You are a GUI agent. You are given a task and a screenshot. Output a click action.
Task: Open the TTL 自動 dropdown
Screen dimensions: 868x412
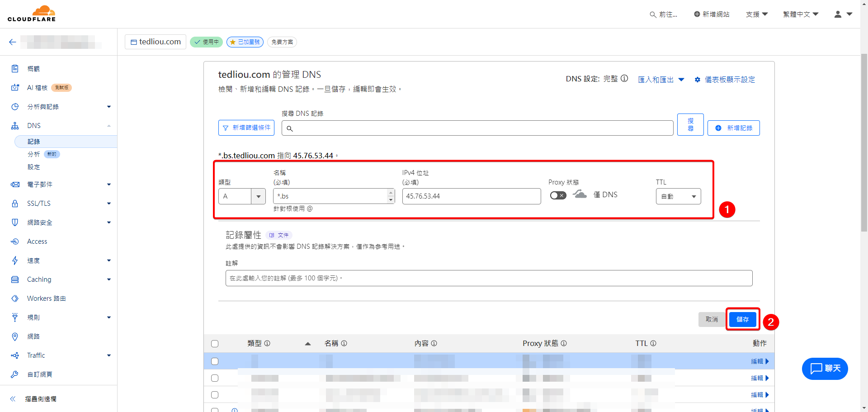(678, 196)
